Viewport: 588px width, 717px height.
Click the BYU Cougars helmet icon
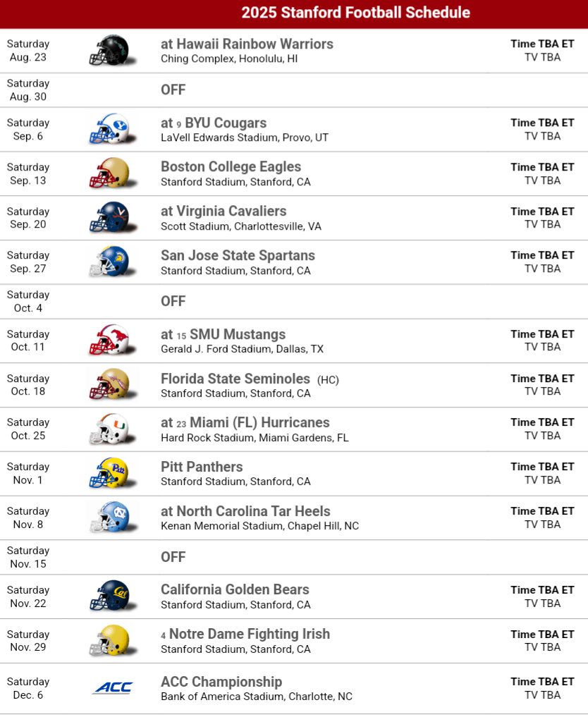pos(109,130)
